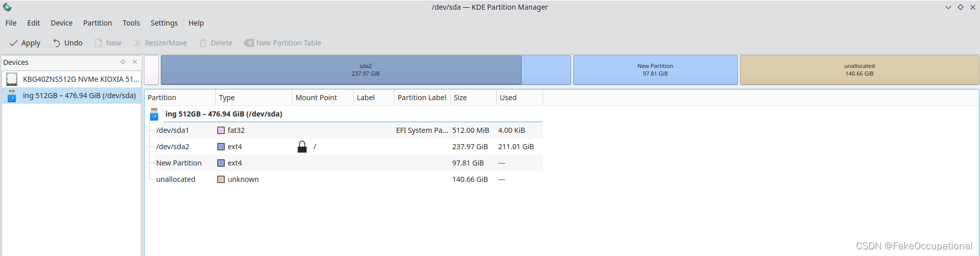Click the ext4 swatch in /dev/sda2 row

(x=221, y=147)
